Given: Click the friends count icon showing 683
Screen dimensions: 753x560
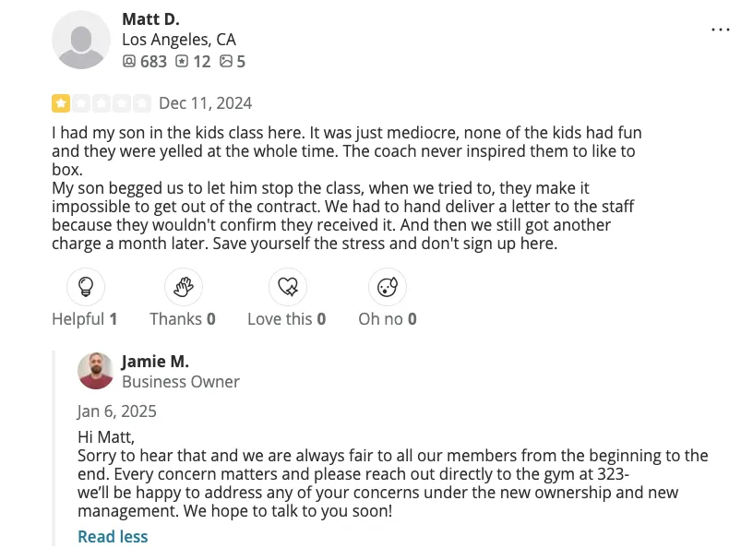Looking at the screenshot, I should tap(129, 62).
